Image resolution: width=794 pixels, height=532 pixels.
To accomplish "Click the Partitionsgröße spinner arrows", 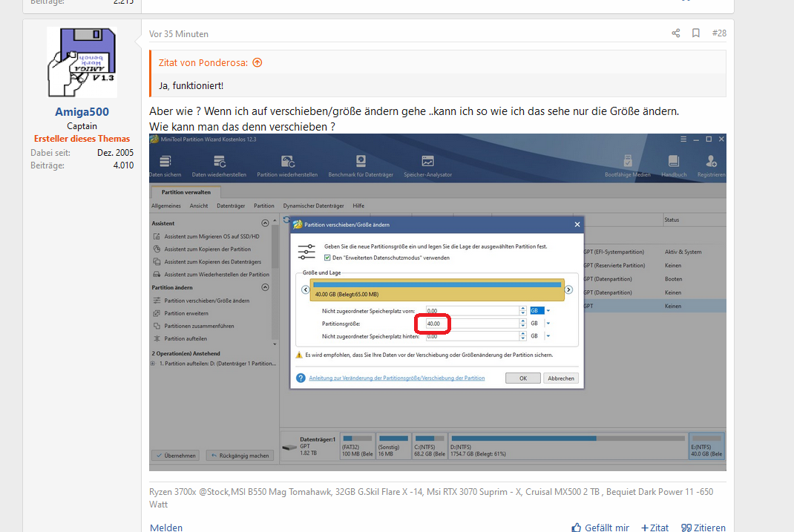I will 522,324.
